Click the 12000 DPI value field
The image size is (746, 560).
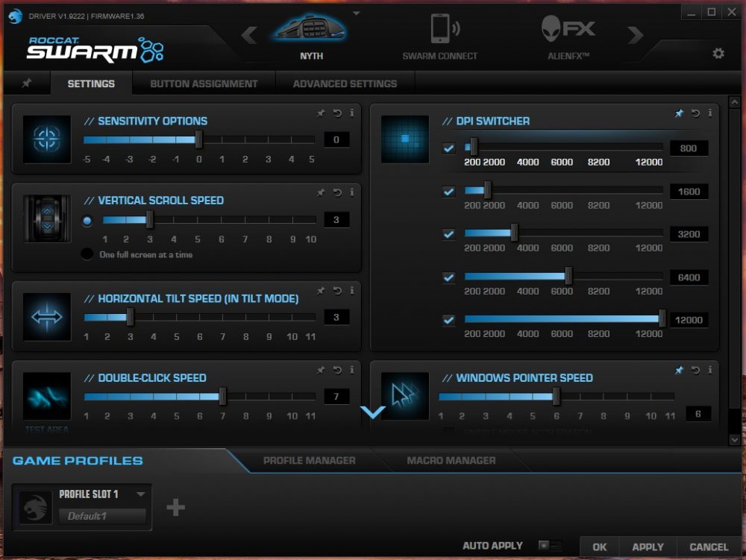(x=689, y=320)
